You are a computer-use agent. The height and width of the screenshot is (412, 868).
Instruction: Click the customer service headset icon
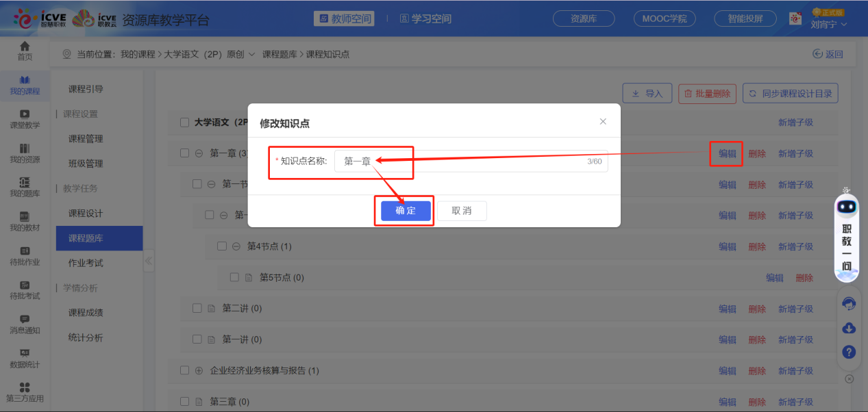(x=848, y=305)
